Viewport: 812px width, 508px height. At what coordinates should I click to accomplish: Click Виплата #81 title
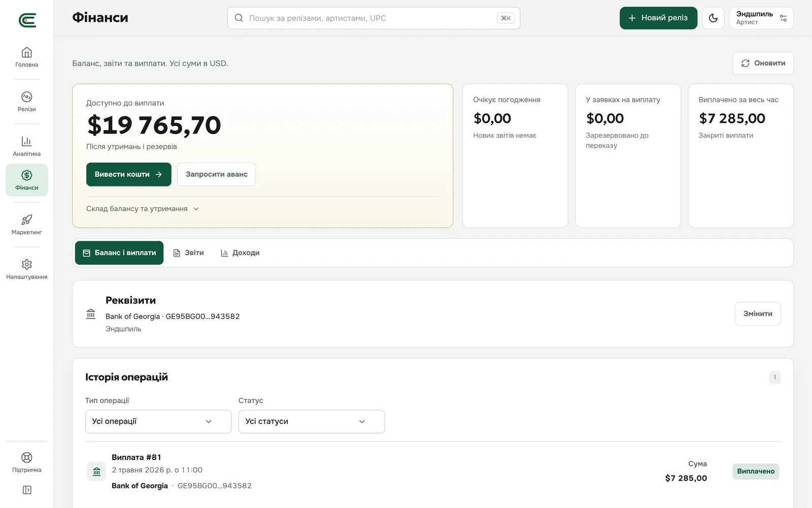coord(137,457)
